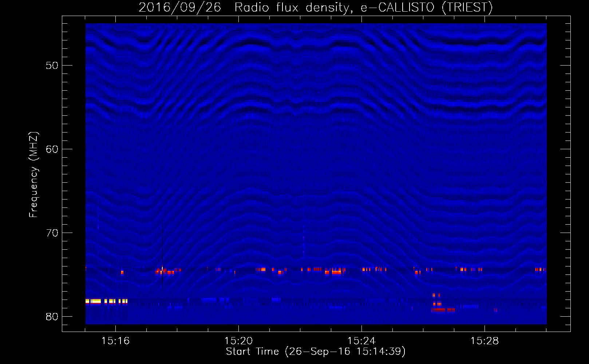Screen dimensions: 589x364
Task: Click the 60 MHz frequency tick label
Action: coord(52,149)
